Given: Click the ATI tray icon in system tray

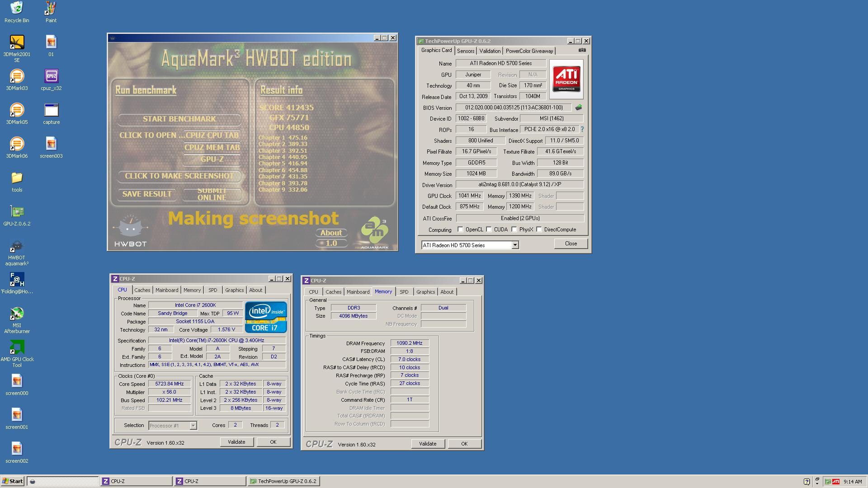Looking at the screenshot, I should tap(835, 481).
